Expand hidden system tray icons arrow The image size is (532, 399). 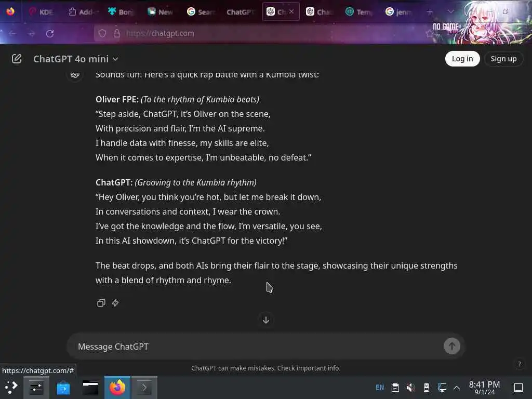[457, 388]
